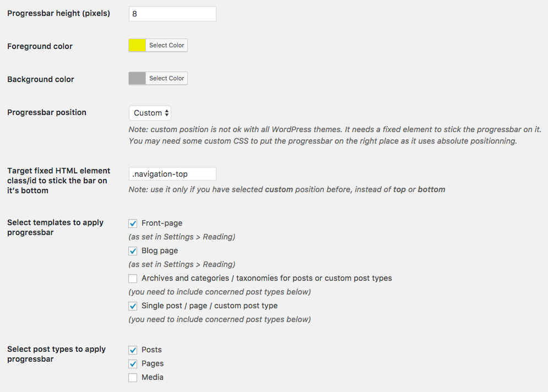Enable the Media post type checkbox
The image size is (548, 392).
click(133, 378)
